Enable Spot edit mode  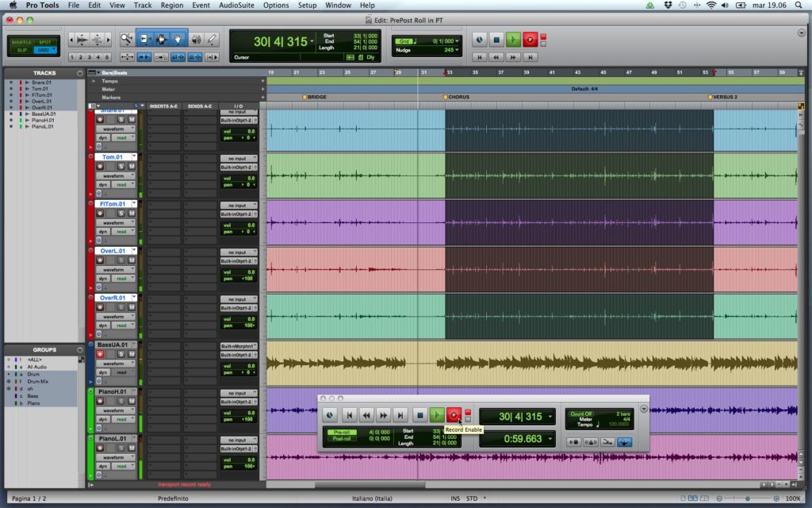[45, 42]
